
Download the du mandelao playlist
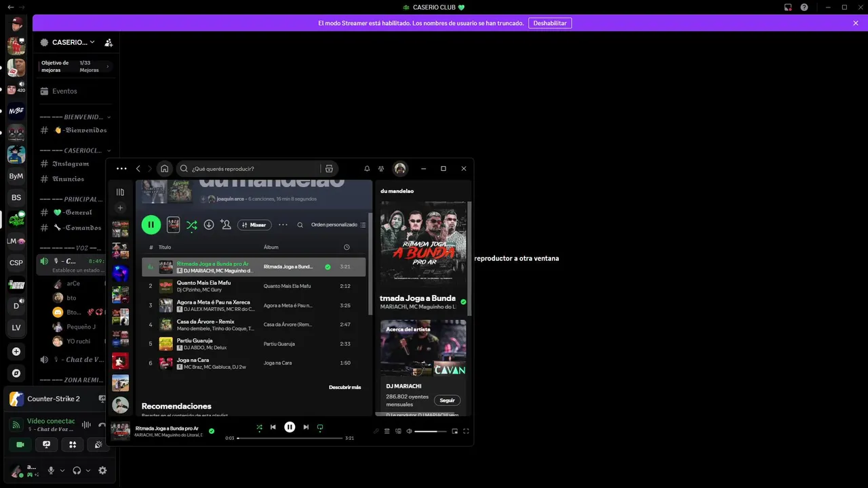click(209, 224)
